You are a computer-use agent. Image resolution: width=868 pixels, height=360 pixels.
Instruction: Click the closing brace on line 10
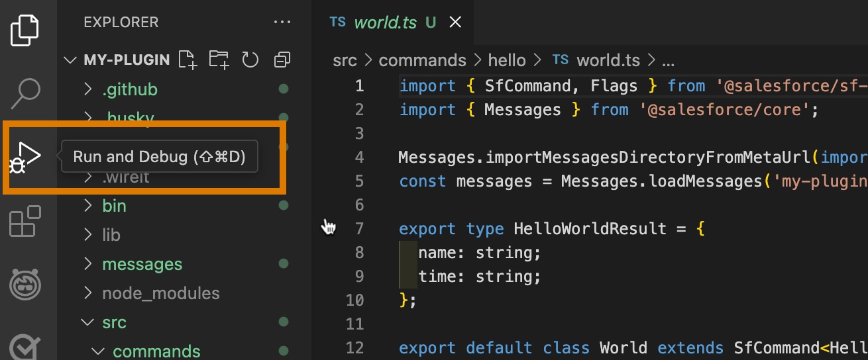404,300
